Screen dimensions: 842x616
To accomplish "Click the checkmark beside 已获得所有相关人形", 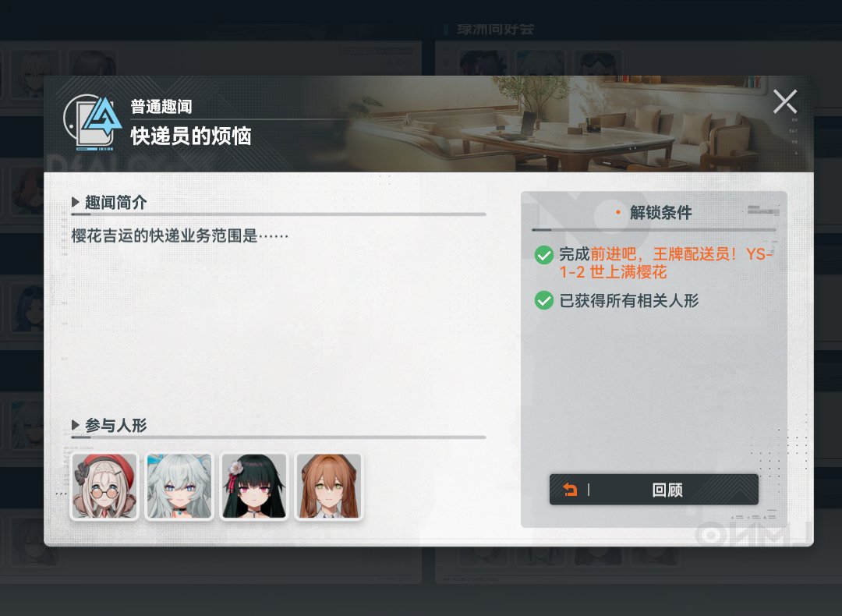I will [544, 300].
